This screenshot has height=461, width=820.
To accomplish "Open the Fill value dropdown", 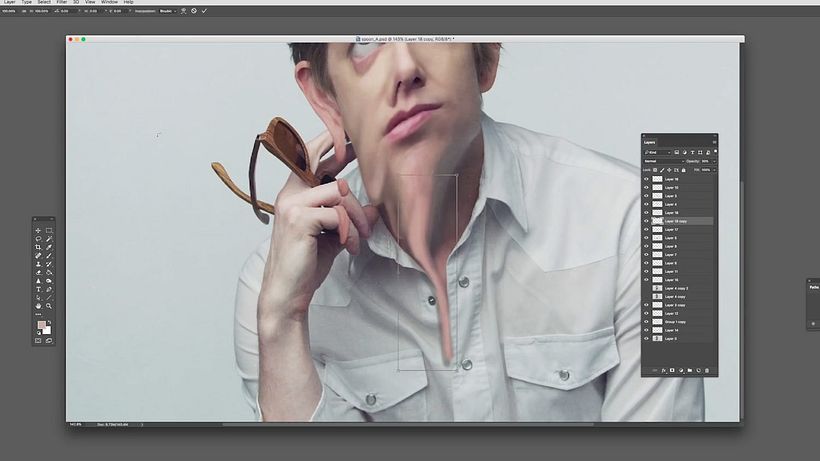I will (714, 170).
